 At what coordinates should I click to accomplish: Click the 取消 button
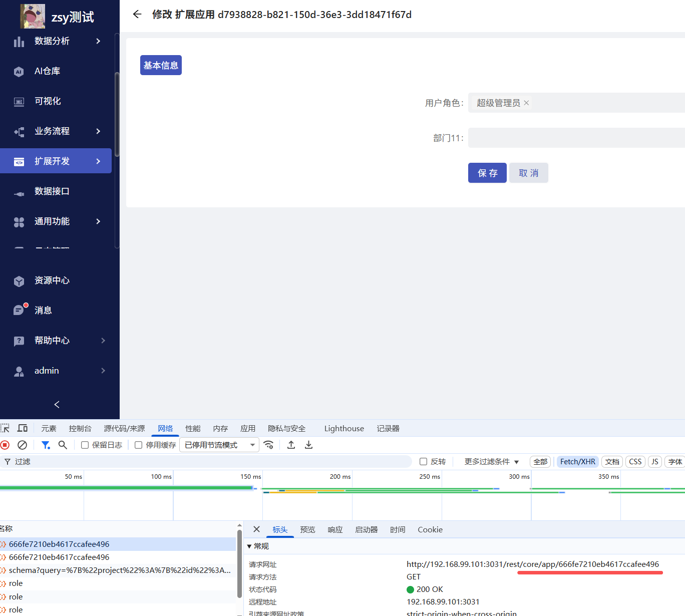(528, 173)
